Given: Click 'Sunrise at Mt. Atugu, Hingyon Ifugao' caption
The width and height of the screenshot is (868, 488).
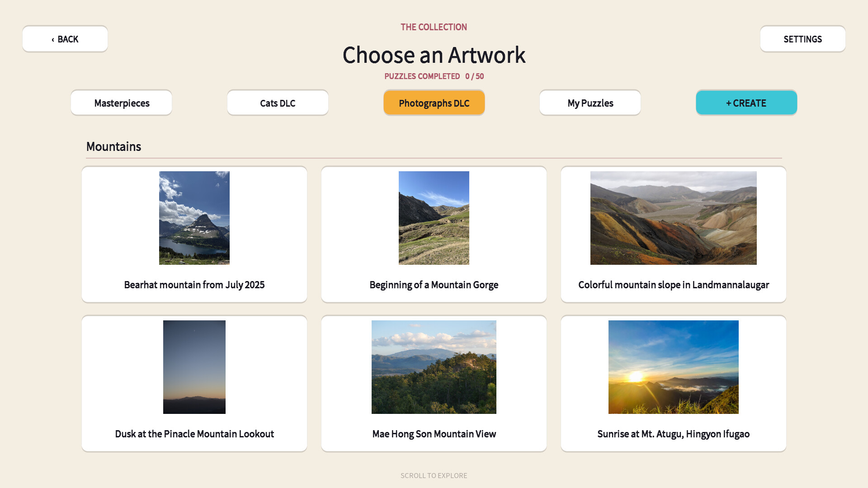Looking at the screenshot, I should click(x=674, y=434).
